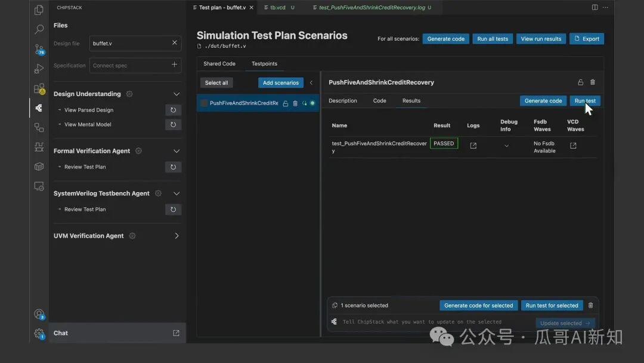Open the Extensions view icon
The width and height of the screenshot is (644, 363).
(x=39, y=88)
